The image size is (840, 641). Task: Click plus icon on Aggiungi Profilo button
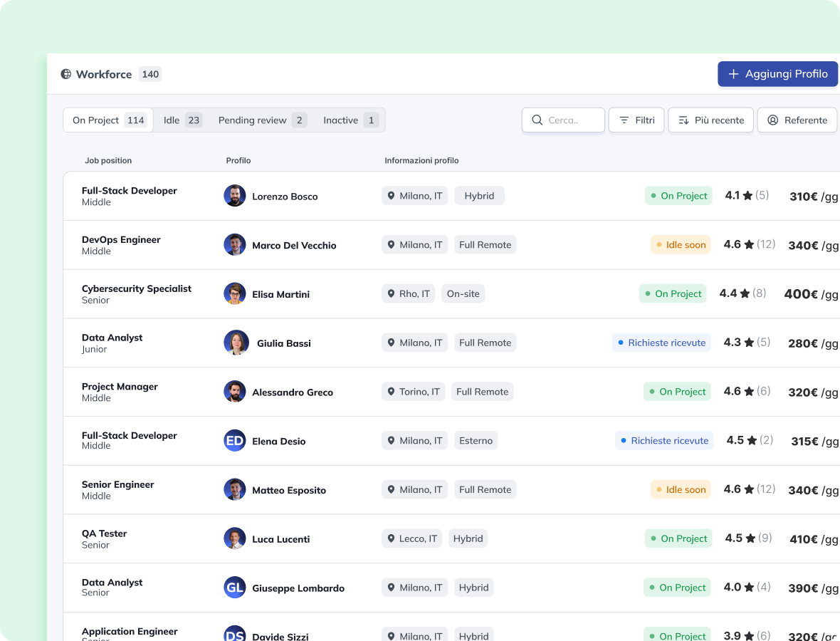(x=733, y=74)
